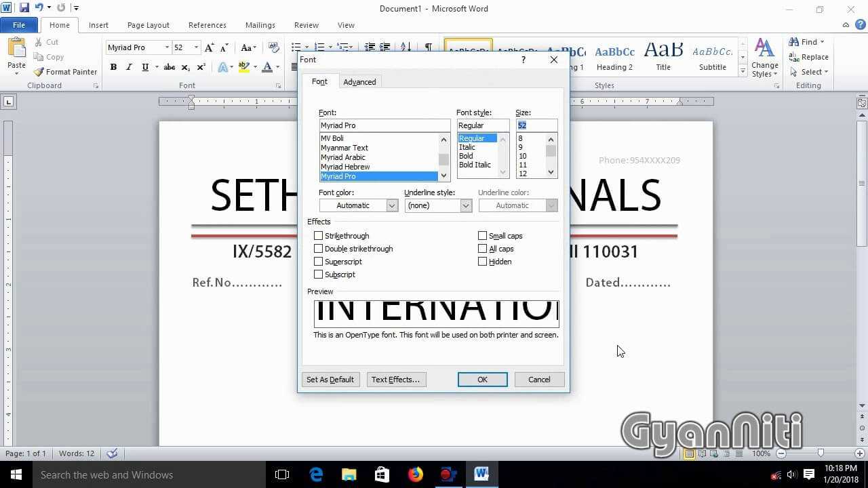868x488 pixels.
Task: Open Firefox from the taskbar
Action: pos(416,474)
